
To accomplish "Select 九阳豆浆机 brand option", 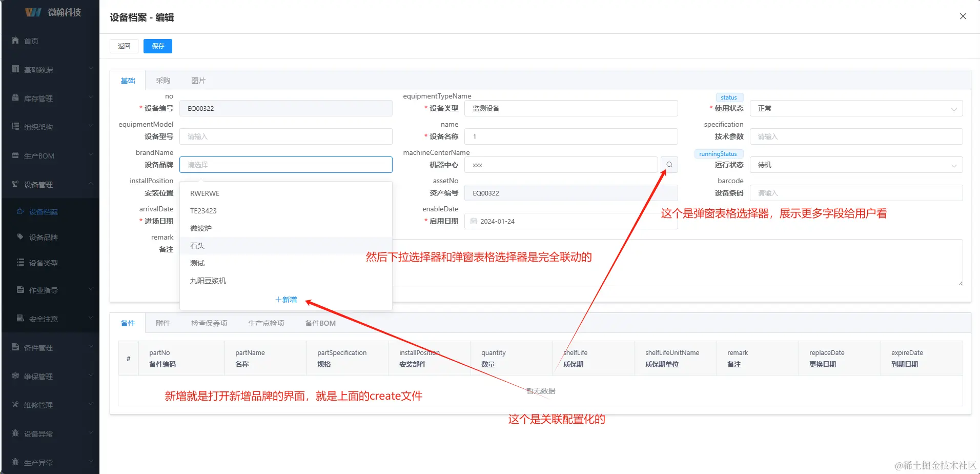I will (286, 281).
